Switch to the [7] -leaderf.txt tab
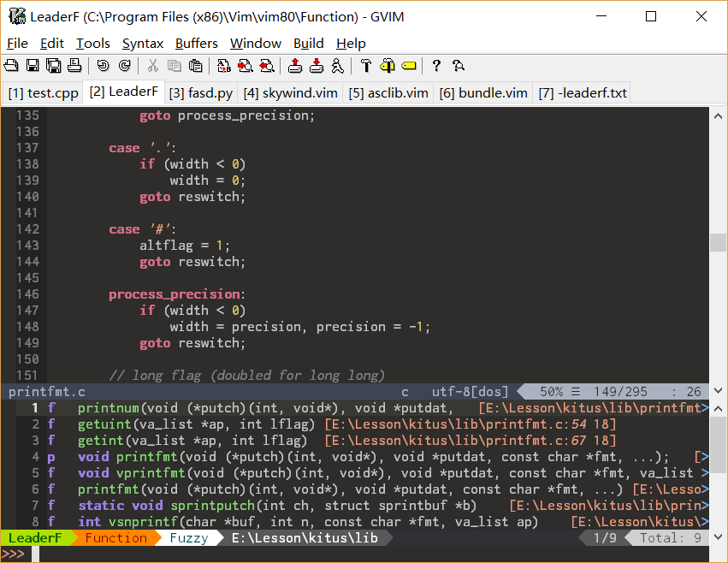This screenshot has height=563, width=728. [583, 93]
